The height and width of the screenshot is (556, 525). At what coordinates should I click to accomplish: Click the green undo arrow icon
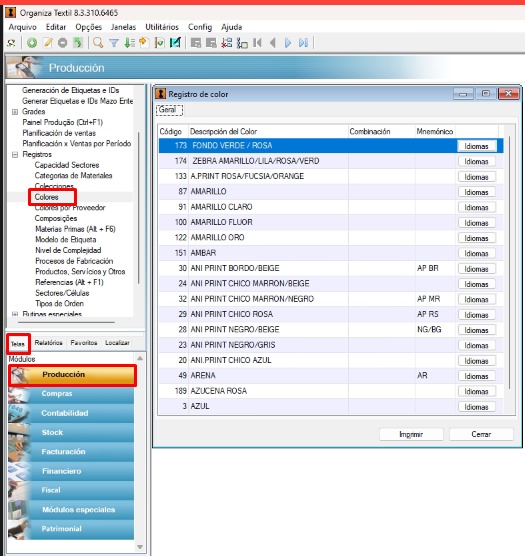tap(78, 43)
